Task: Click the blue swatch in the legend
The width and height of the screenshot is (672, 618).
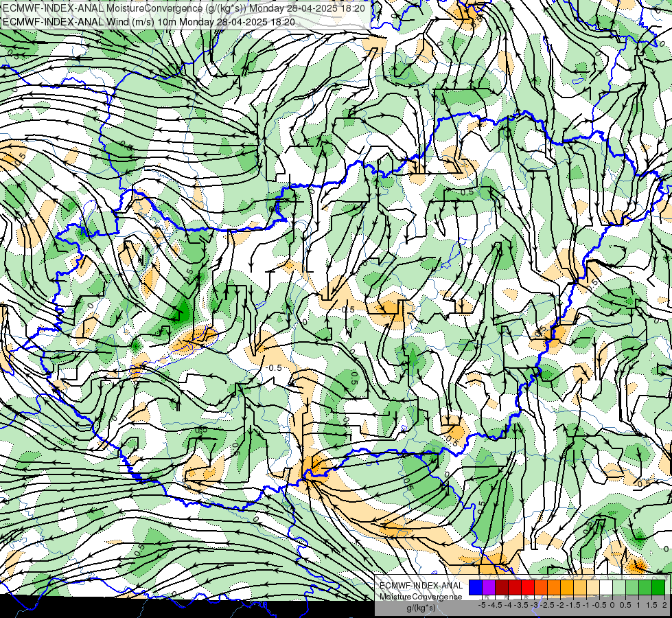Action: click(x=476, y=587)
